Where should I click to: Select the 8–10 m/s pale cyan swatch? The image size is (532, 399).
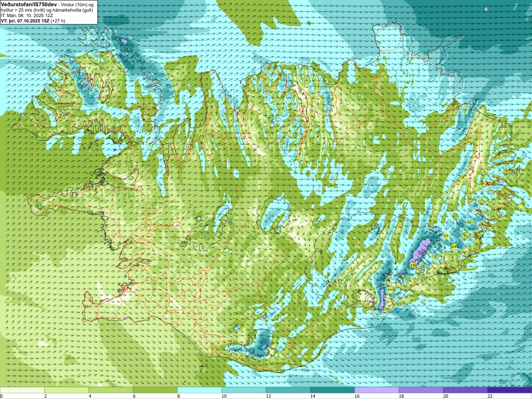click(x=199, y=390)
